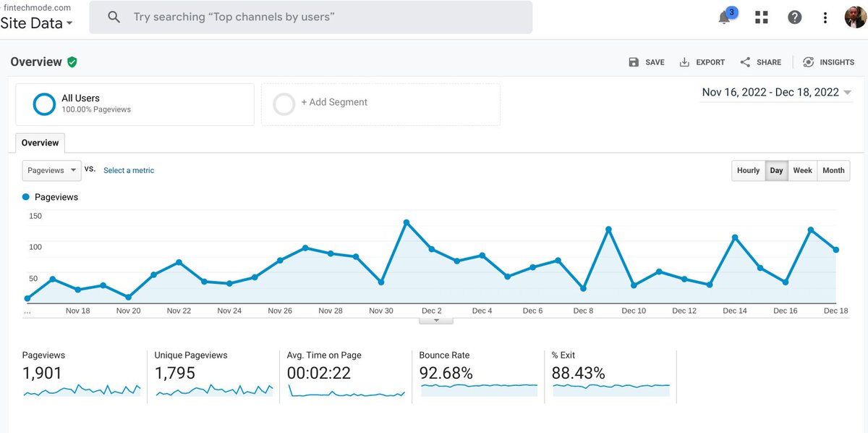Image resolution: width=868 pixels, height=433 pixels.
Task: Switch graph to Week view
Action: 802,171
